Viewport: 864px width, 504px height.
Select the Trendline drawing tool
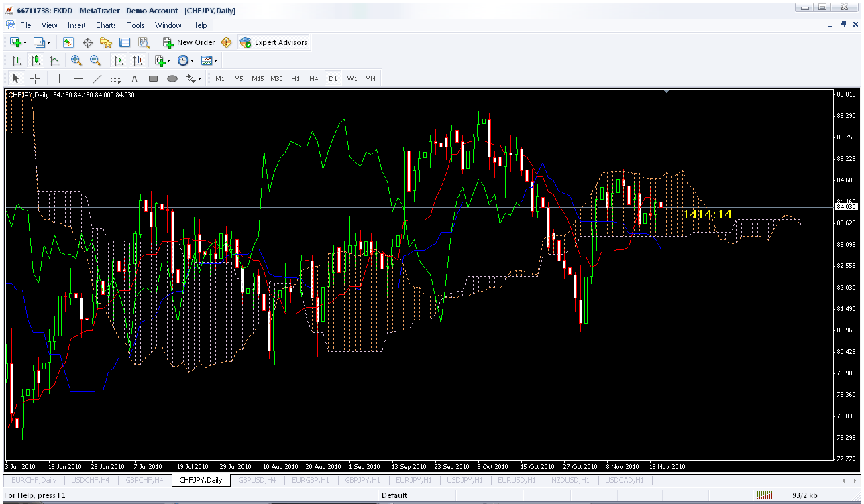pos(97,78)
